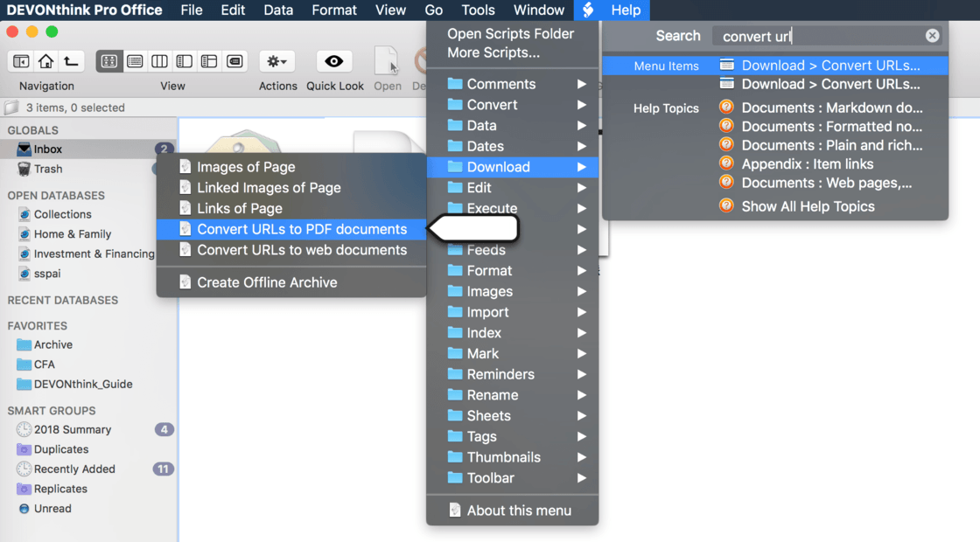The width and height of the screenshot is (980, 542).
Task: Open the Actions gear dropdown
Action: coord(277,61)
